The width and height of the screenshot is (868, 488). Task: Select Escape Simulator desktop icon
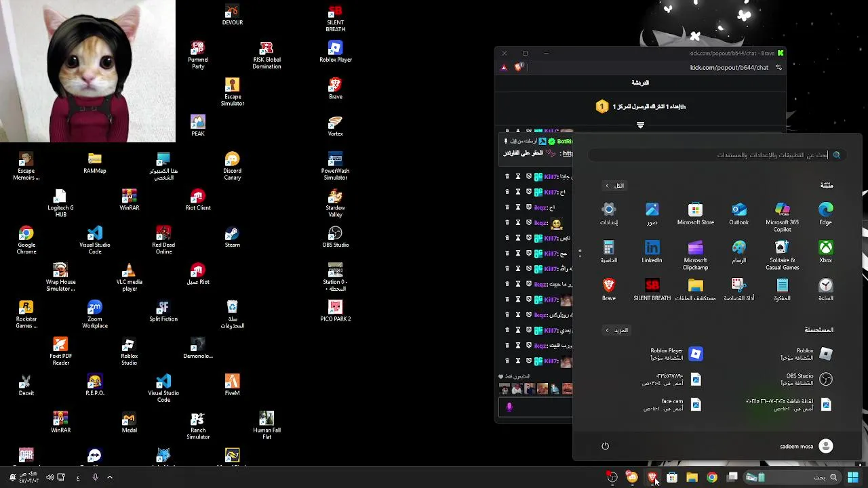(x=233, y=92)
